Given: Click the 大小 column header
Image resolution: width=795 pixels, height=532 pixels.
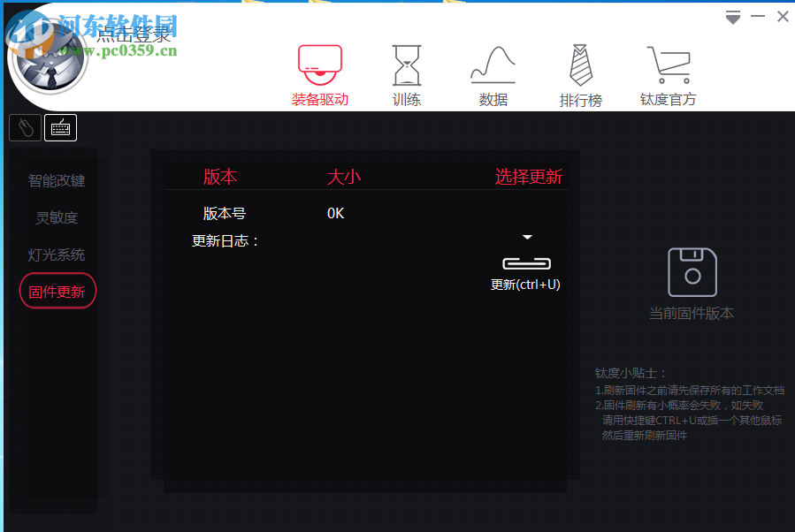Looking at the screenshot, I should coord(344,177).
